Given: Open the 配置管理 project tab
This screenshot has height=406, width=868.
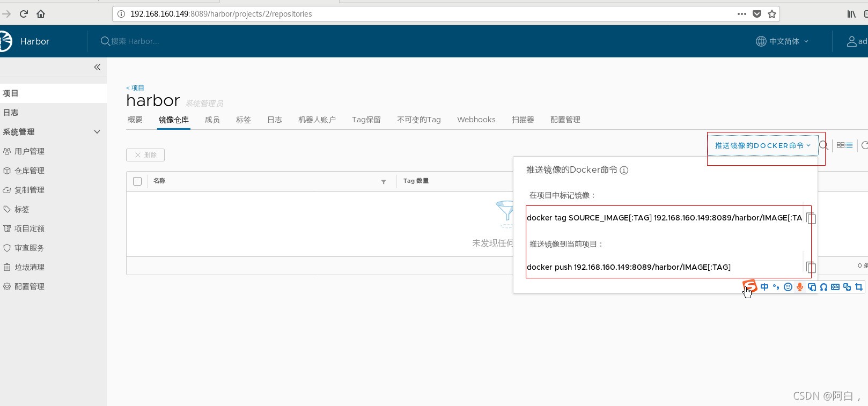Looking at the screenshot, I should (x=565, y=120).
